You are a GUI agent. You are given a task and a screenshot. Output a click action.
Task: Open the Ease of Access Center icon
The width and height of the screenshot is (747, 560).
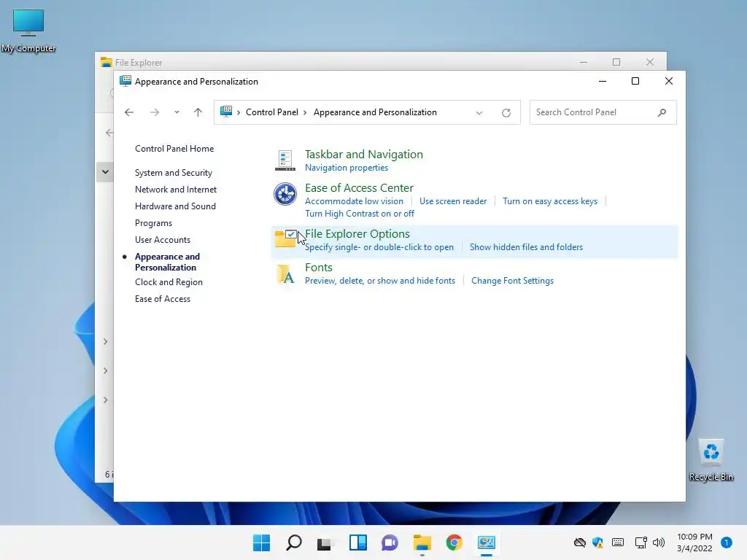285,194
